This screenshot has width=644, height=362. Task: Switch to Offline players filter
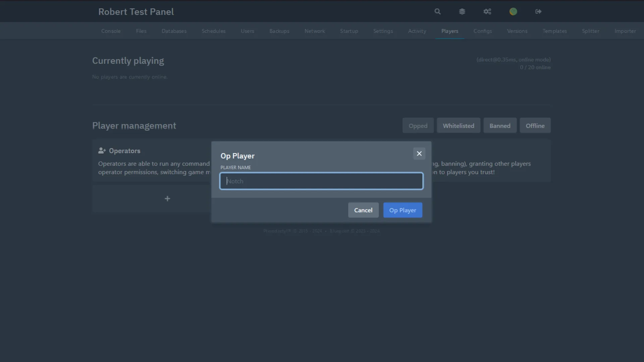point(535,126)
